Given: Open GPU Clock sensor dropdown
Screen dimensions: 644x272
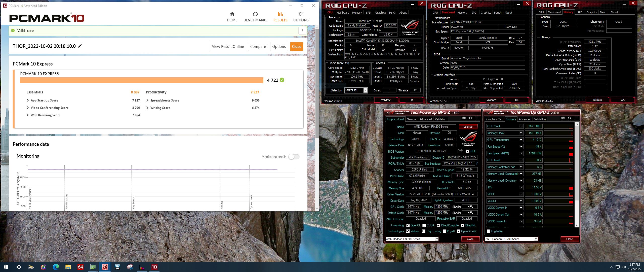Looking at the screenshot, I should pyautogui.click(x=521, y=126).
